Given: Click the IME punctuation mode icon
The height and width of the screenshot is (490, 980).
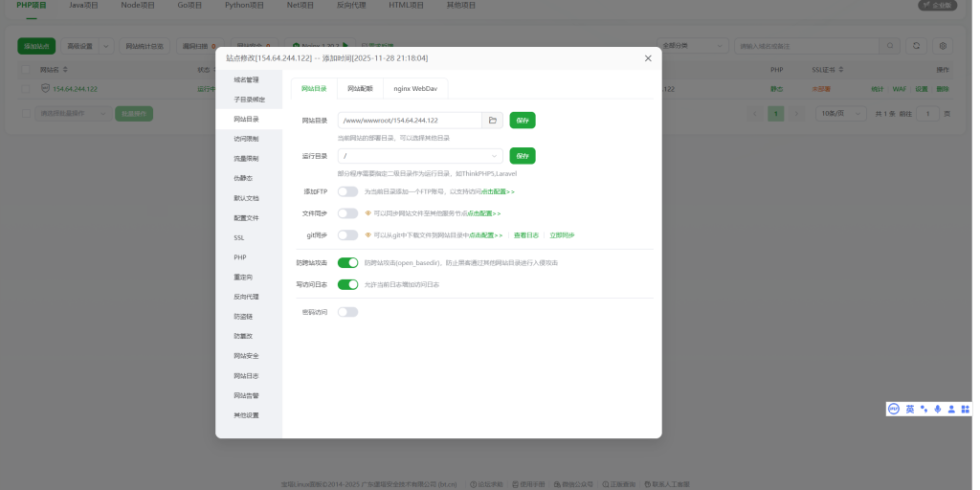Looking at the screenshot, I should point(924,409).
